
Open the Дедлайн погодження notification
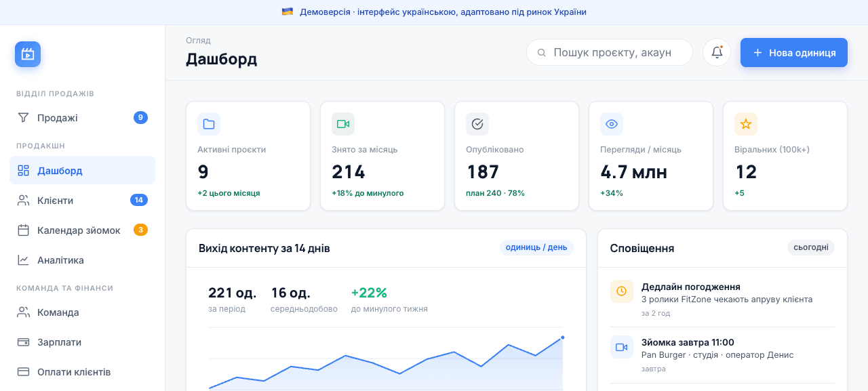click(722, 300)
